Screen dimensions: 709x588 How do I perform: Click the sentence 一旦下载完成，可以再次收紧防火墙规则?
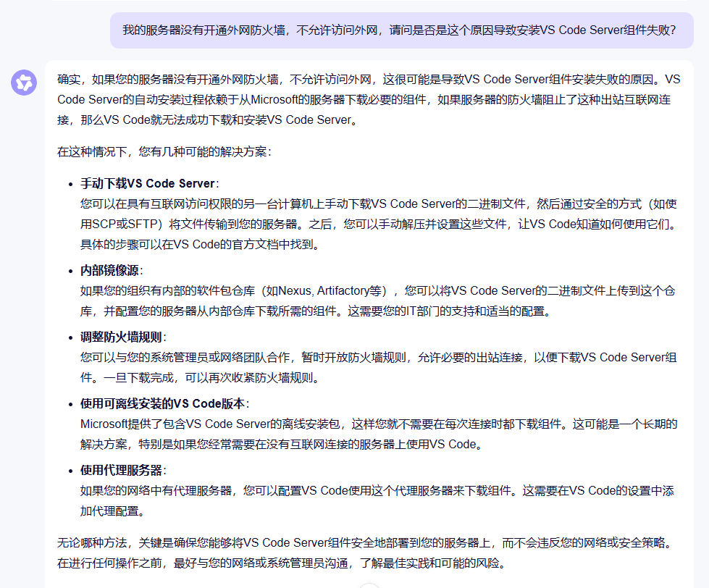pyautogui.click(x=211, y=377)
